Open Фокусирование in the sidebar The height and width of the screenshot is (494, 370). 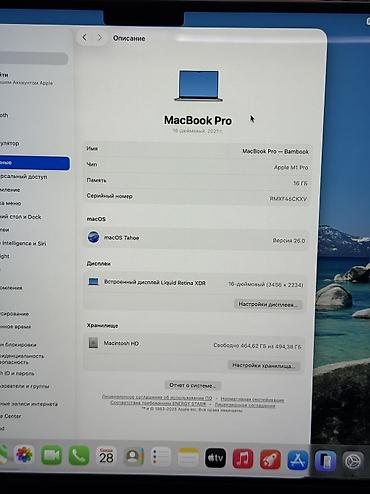15,314
